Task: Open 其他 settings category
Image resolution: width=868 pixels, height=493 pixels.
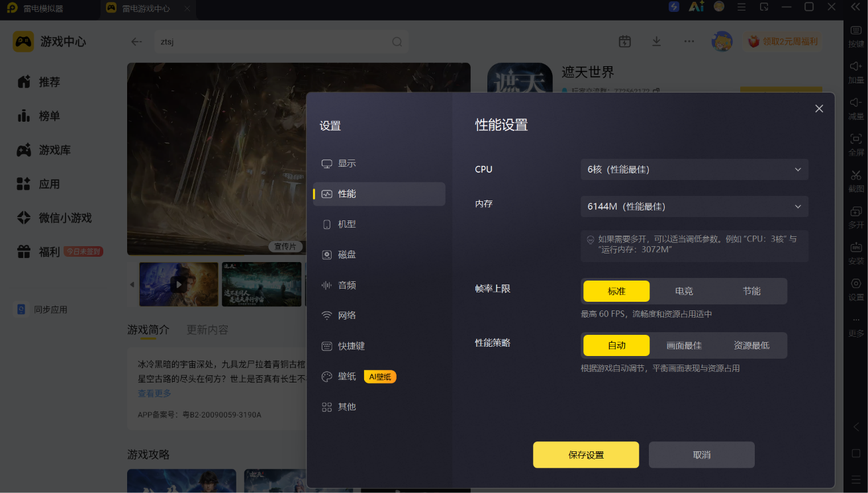Action: click(x=379, y=407)
